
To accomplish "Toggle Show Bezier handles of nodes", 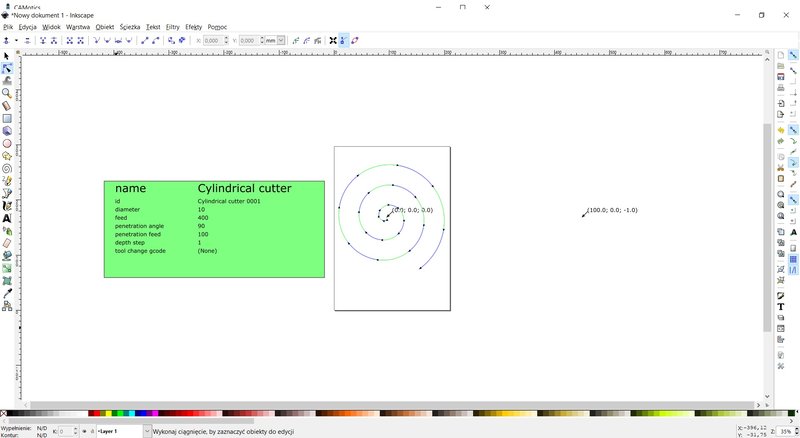I will coord(344,40).
